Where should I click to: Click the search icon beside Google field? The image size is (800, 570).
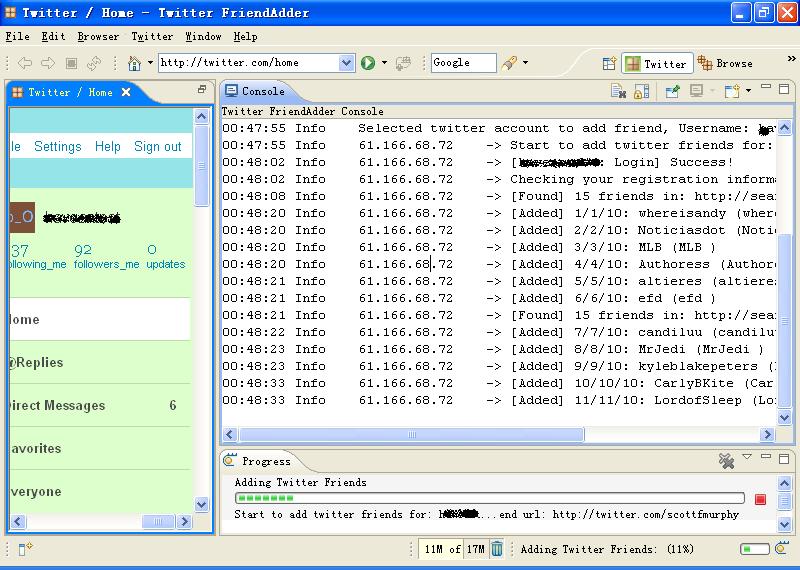[509, 63]
